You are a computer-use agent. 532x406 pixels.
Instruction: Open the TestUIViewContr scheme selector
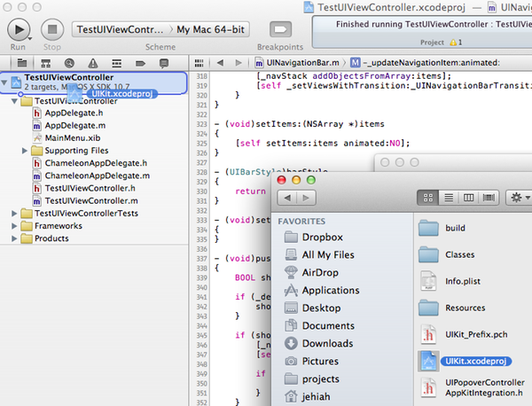click(120, 29)
